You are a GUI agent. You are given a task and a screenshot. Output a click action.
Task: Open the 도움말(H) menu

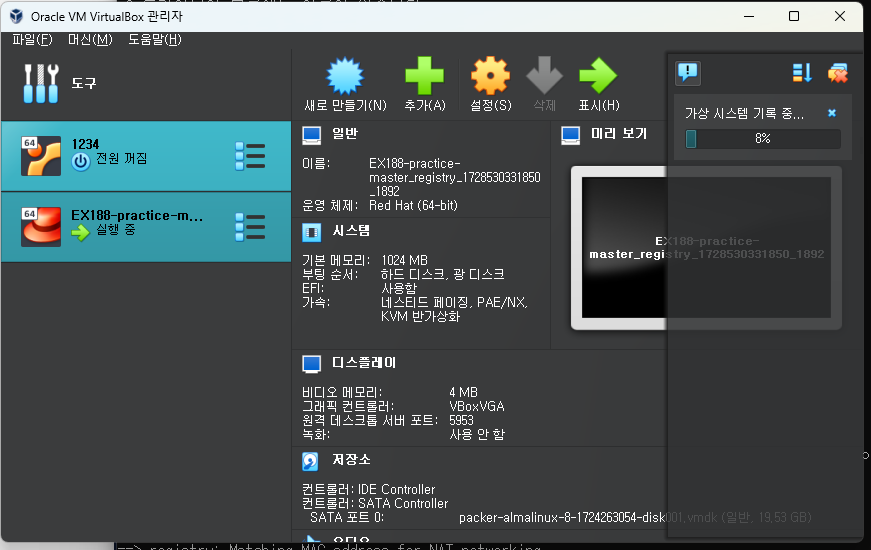coord(155,39)
